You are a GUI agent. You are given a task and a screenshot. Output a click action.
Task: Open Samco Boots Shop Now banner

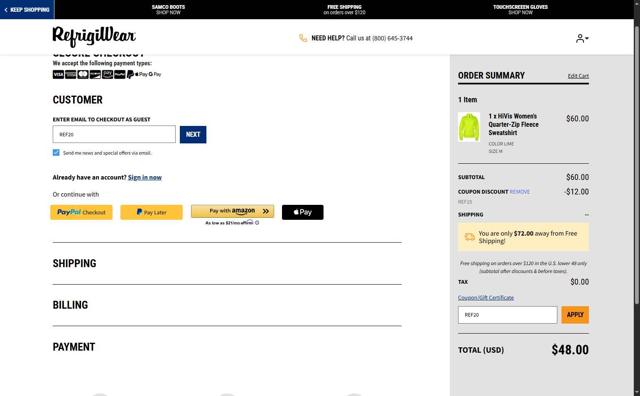tap(168, 9)
